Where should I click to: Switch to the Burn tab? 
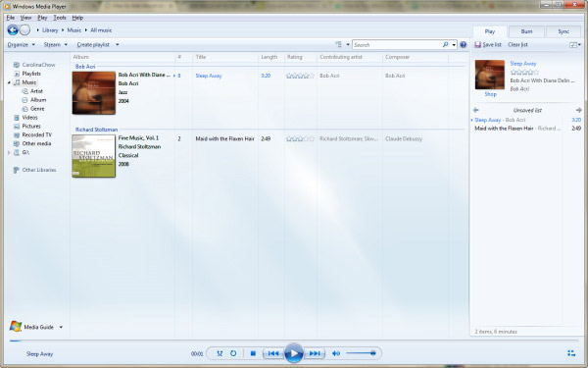[526, 31]
